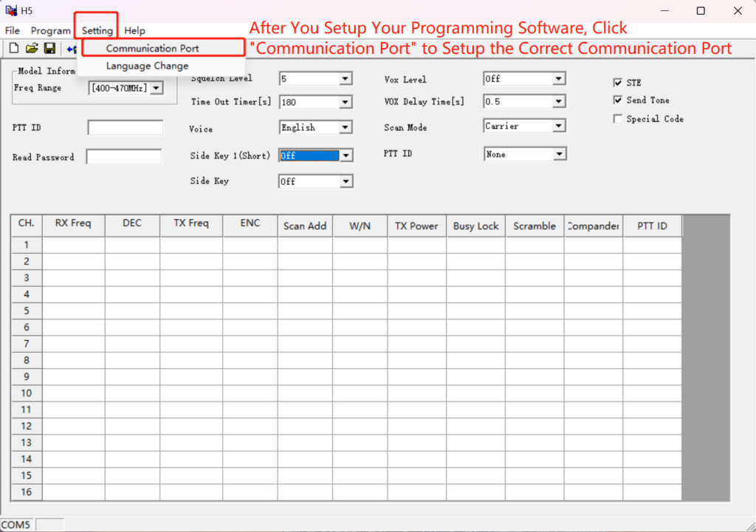Screen dimensions: 756x532
Task: Click the Busy Lock column header
Action: (475, 226)
